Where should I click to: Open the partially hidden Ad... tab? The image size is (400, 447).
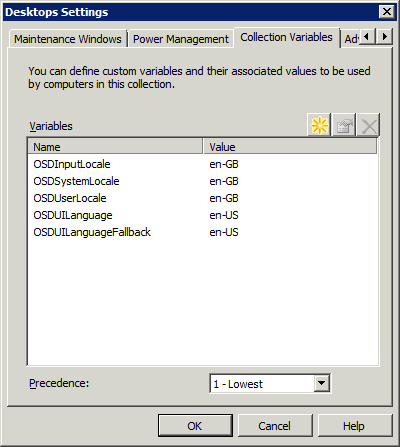(351, 39)
